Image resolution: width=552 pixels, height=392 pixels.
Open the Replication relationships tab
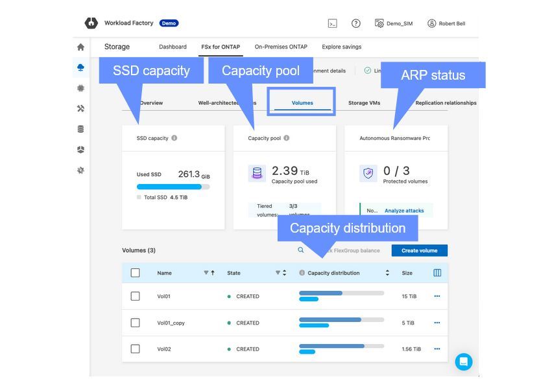[x=446, y=102]
